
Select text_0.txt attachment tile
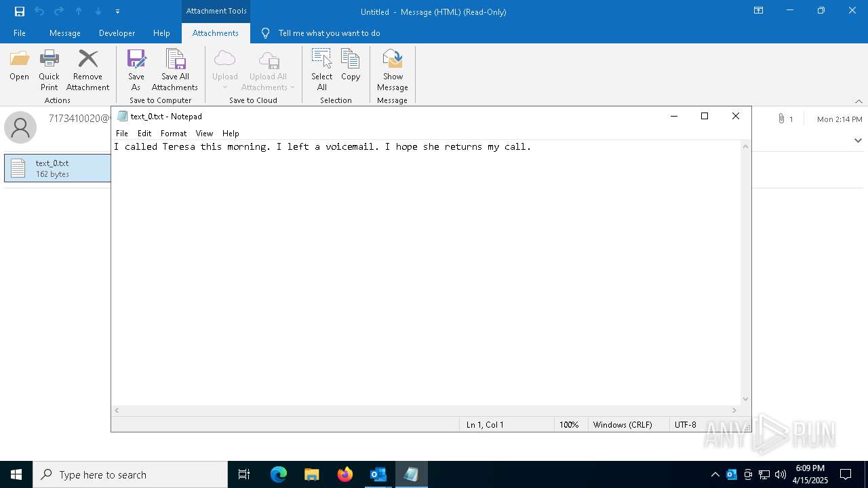pyautogui.click(x=58, y=168)
